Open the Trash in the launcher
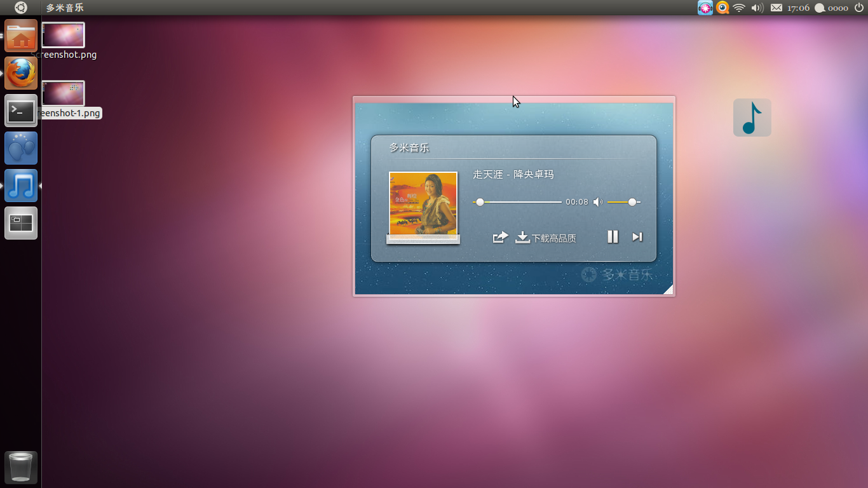 click(x=21, y=467)
